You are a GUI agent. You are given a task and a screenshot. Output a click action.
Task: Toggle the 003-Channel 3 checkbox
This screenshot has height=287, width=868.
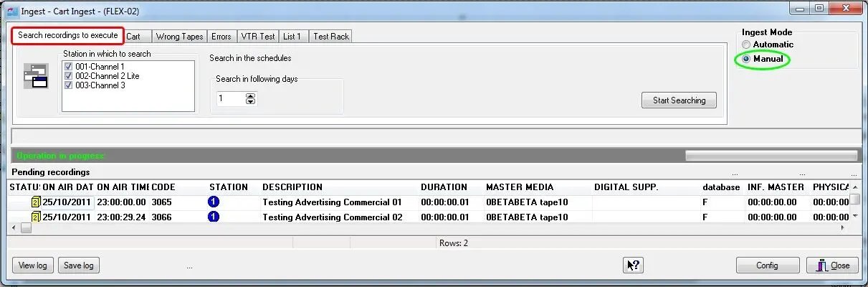(x=69, y=85)
